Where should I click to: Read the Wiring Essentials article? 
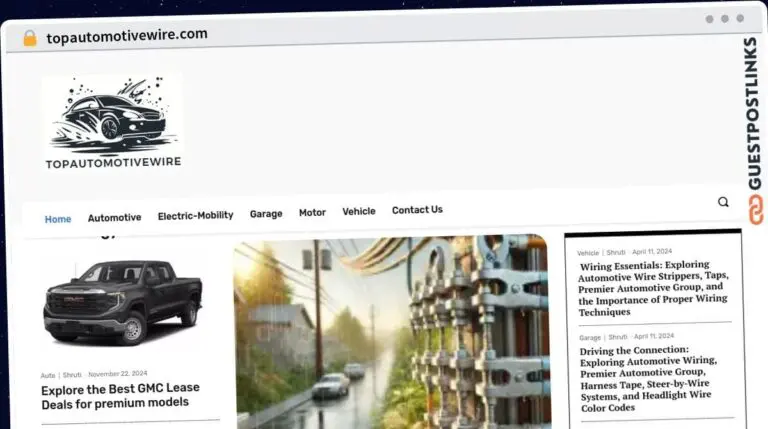coord(655,289)
